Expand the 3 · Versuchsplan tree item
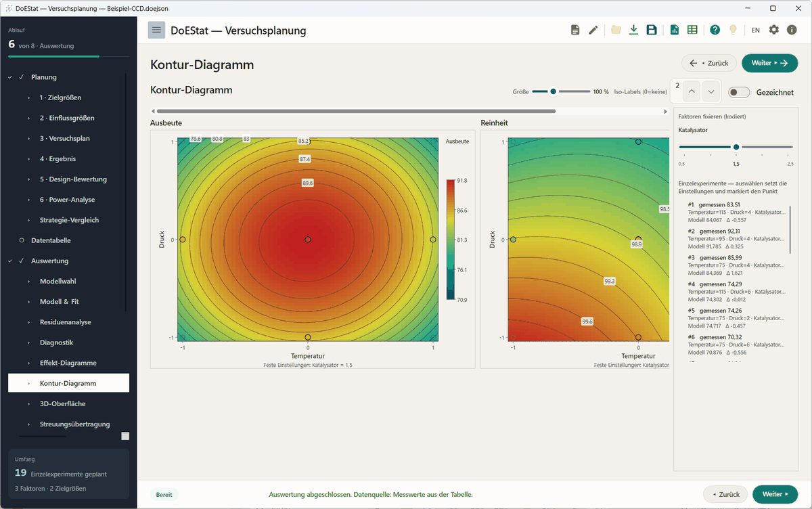 coord(66,138)
